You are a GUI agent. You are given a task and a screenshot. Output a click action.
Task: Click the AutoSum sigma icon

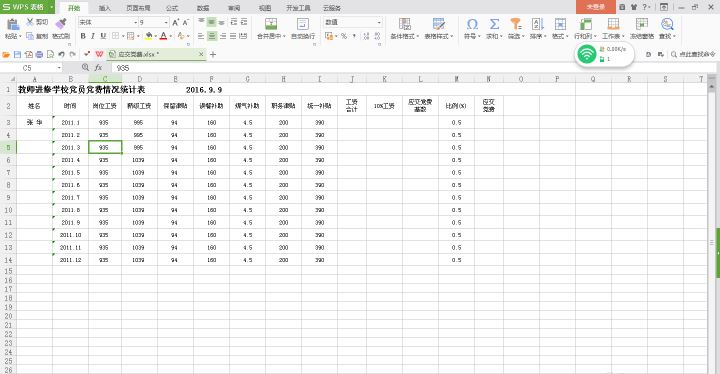tap(494, 24)
